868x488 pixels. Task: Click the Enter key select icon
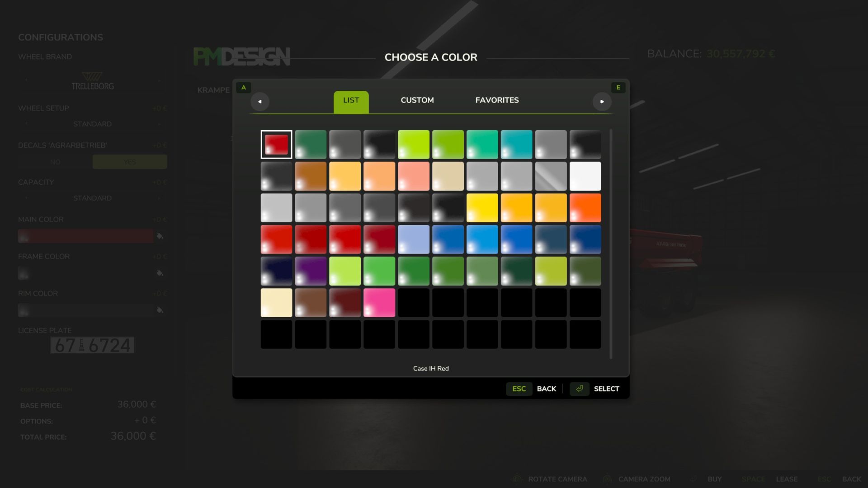point(579,389)
